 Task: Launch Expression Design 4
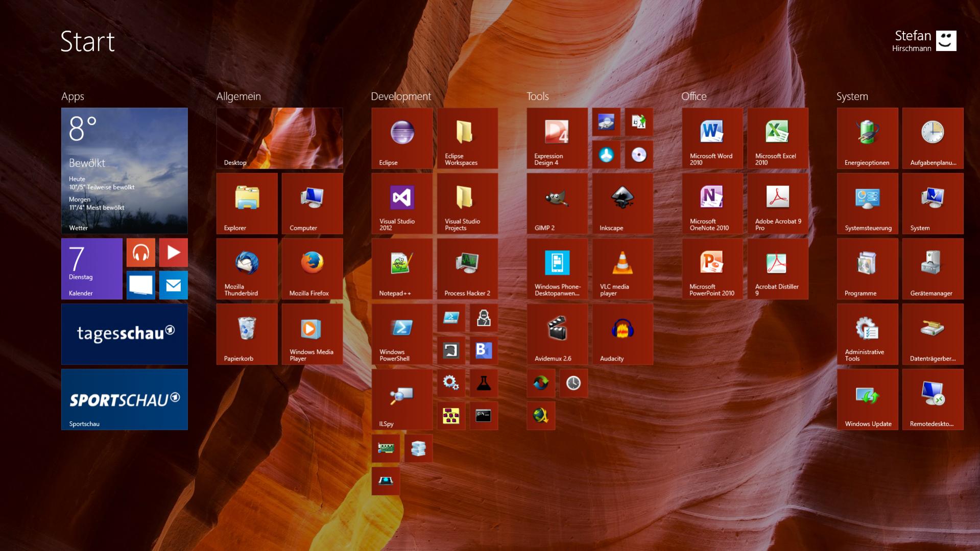557,138
